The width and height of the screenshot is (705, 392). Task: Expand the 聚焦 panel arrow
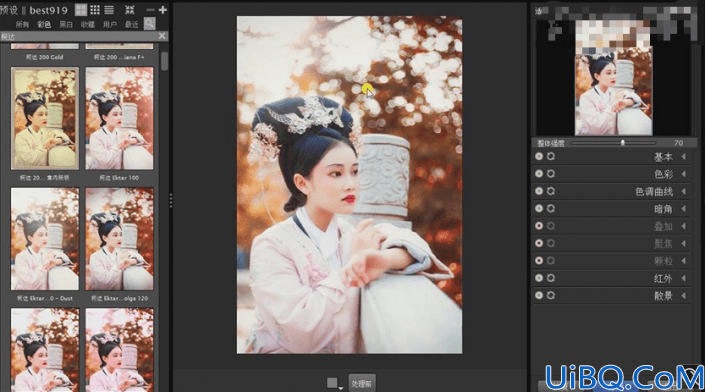click(x=684, y=243)
